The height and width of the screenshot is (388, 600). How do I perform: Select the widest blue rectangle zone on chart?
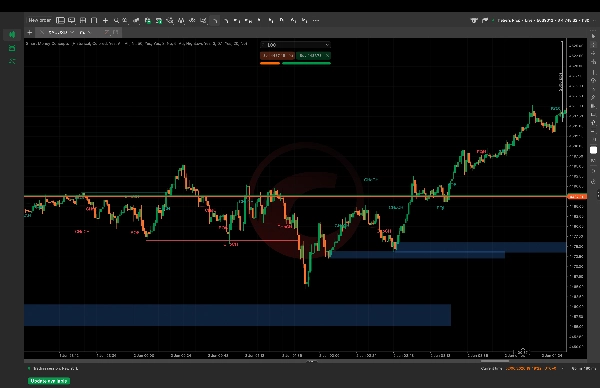[237, 315]
